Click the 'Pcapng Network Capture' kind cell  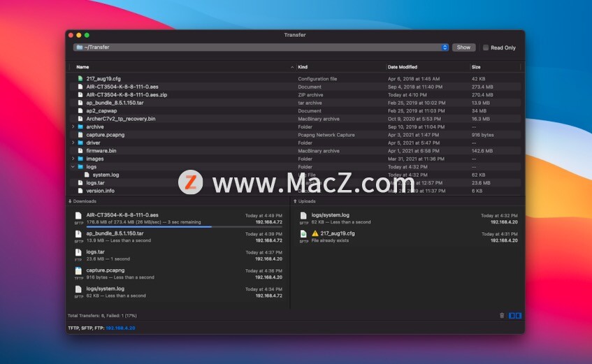tap(326, 135)
